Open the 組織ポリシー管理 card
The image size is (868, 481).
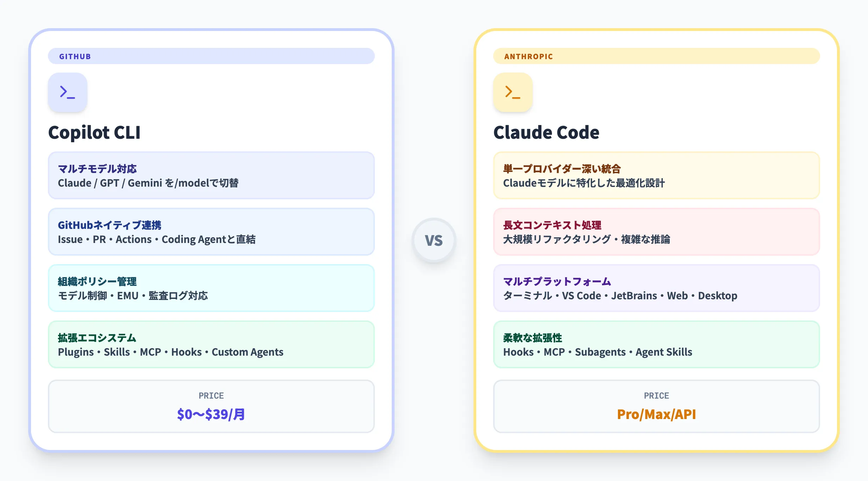(211, 288)
